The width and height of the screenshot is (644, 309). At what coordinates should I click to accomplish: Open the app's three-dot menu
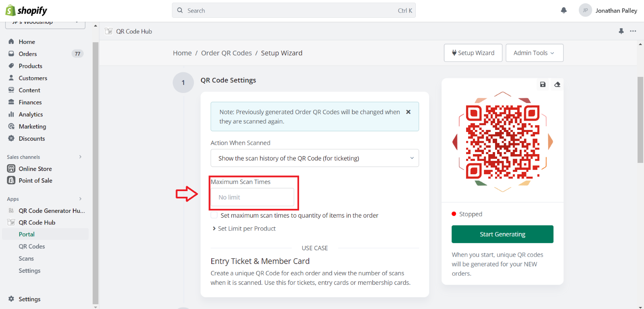point(633,31)
